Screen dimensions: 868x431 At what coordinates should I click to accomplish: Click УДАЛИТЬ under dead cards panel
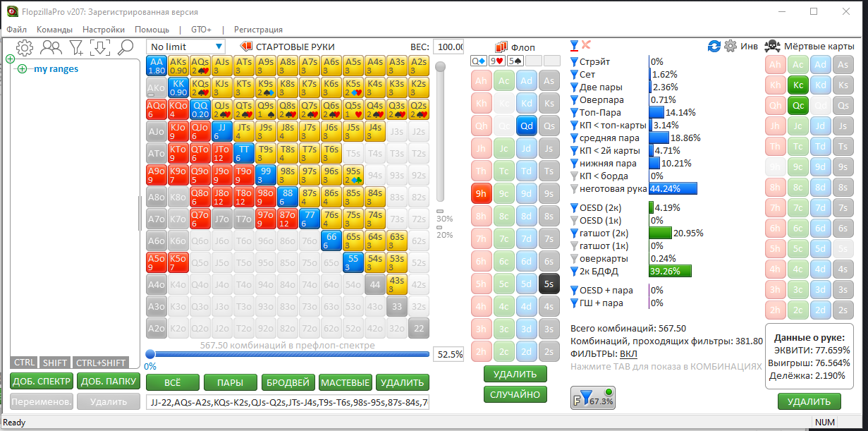(809, 401)
